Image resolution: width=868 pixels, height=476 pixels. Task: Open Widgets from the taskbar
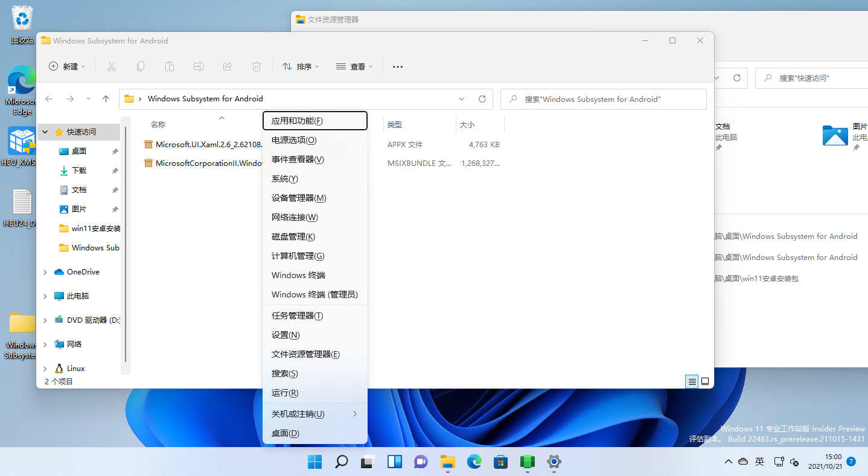(394, 462)
